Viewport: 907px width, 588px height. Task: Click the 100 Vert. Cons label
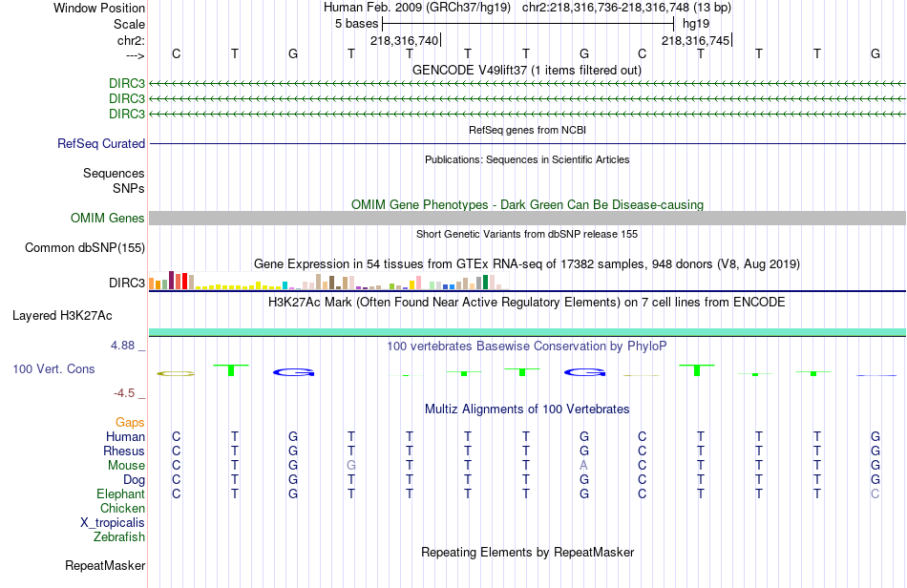[53, 368]
